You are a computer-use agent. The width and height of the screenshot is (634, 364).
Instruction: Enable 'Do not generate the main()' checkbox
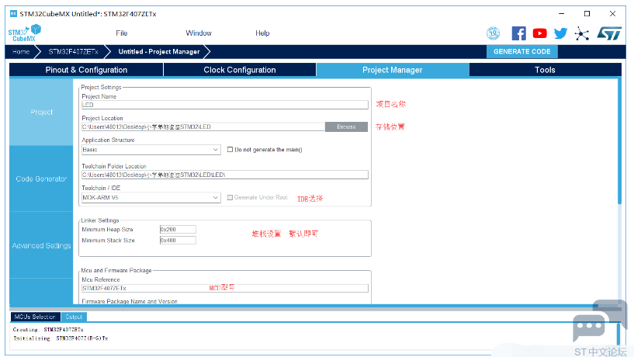230,150
